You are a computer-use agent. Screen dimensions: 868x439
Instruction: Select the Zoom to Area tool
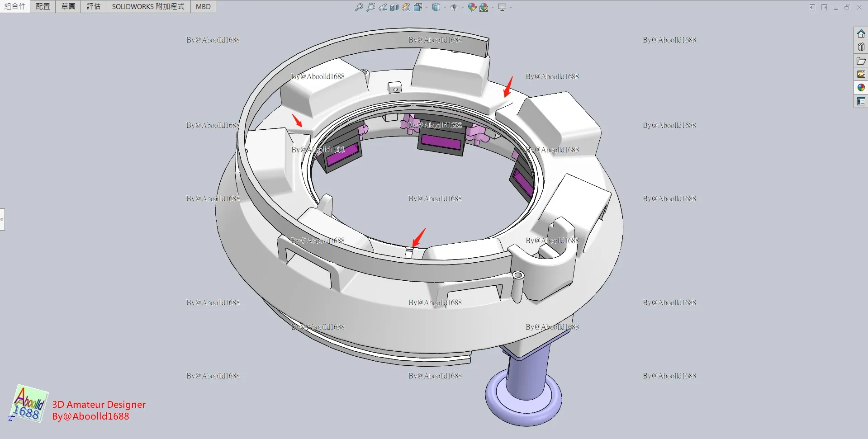(371, 7)
